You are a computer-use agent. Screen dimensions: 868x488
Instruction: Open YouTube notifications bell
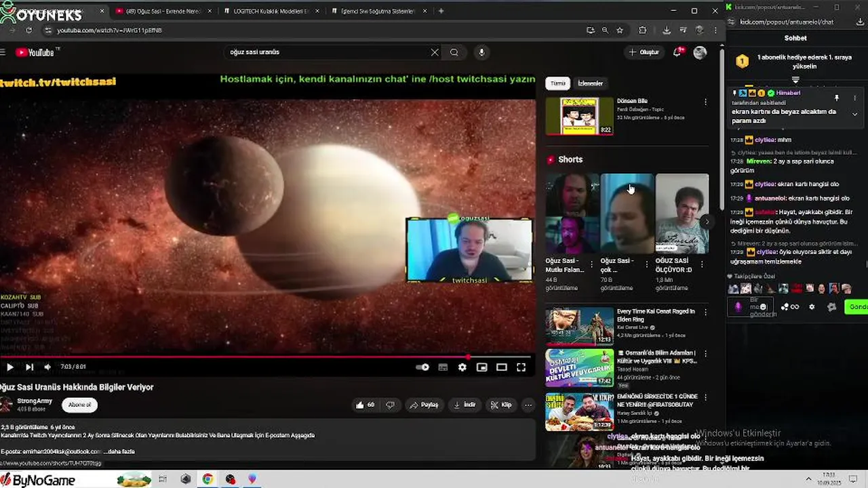click(x=677, y=52)
